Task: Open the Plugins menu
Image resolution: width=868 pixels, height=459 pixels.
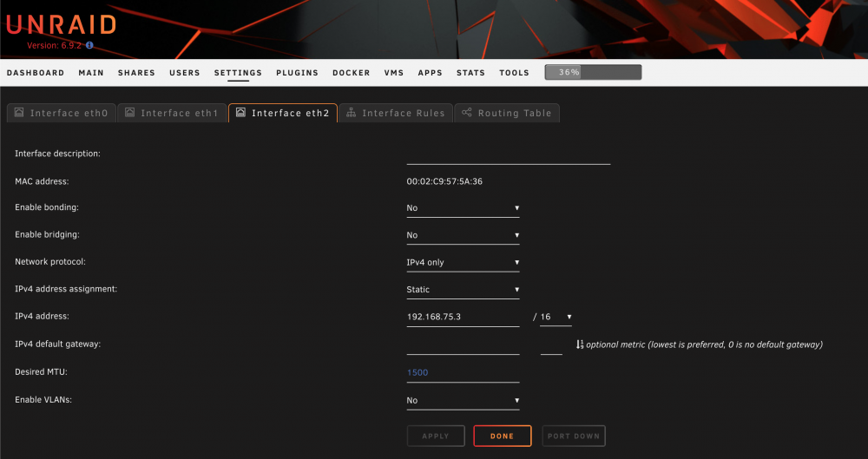Action: (x=297, y=73)
